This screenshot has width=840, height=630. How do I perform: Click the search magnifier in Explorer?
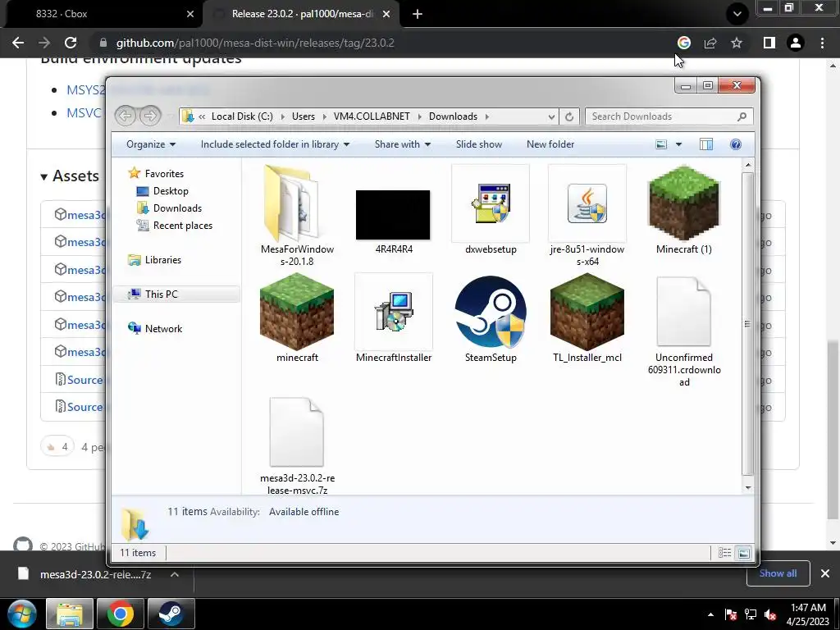pyautogui.click(x=742, y=116)
